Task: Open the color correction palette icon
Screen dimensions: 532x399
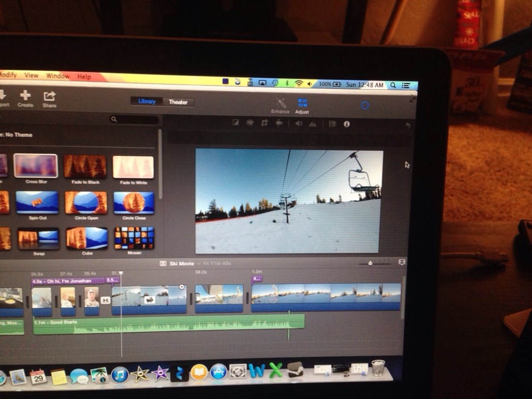Action: pos(250,123)
